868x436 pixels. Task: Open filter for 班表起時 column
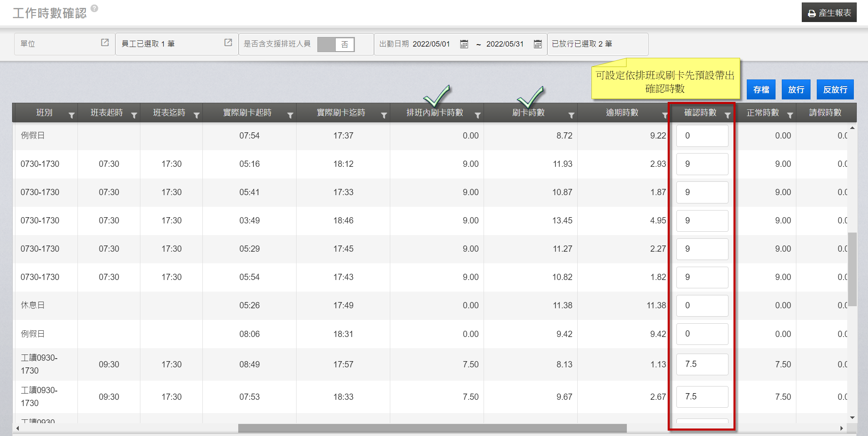point(134,115)
